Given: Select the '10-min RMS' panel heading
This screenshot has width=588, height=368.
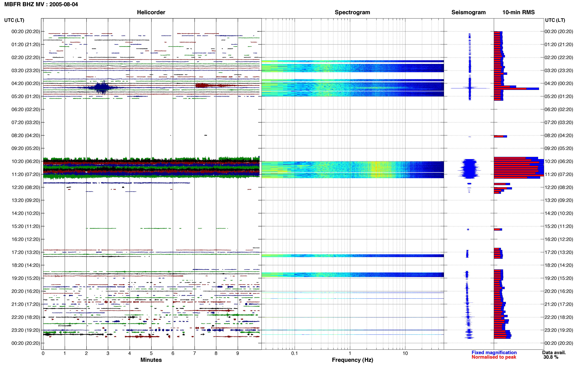Looking at the screenshot, I should (x=518, y=12).
